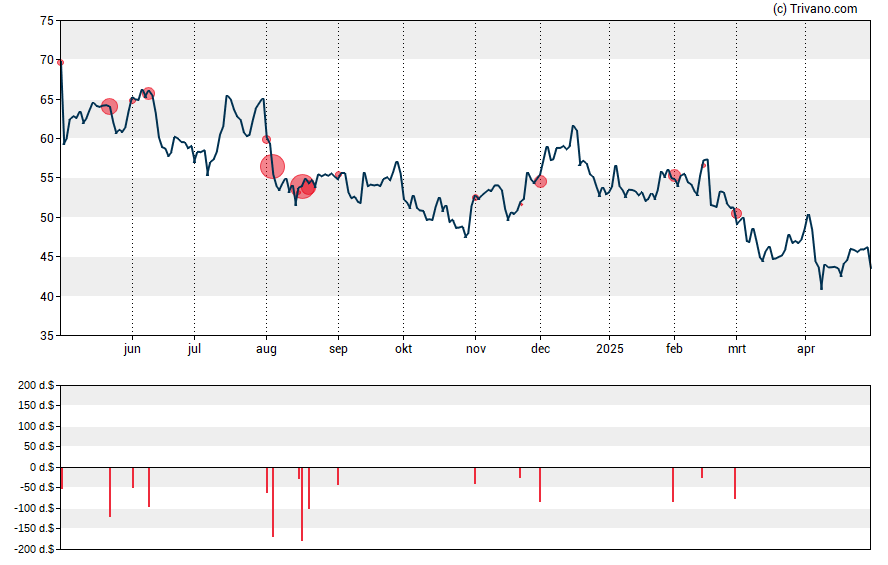Viewport: 888px width, 565px height.
Task: Click the '50' y-axis price label
Action: tap(47, 218)
